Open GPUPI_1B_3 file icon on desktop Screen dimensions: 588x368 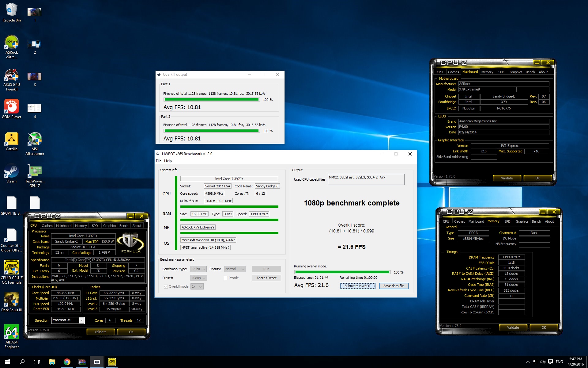12,206
